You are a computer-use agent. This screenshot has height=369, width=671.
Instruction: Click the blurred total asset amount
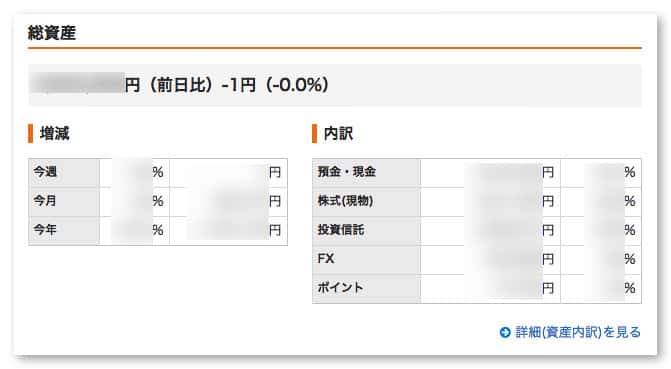point(77,83)
